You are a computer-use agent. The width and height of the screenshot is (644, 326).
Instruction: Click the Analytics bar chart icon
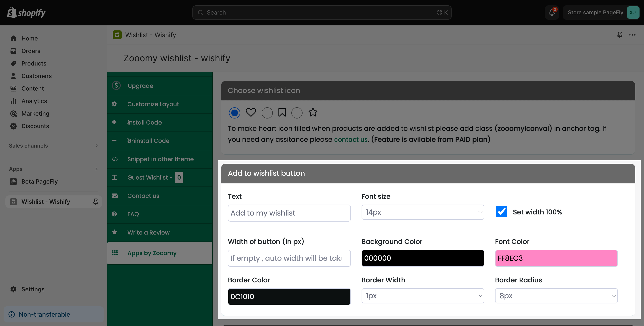(x=13, y=101)
